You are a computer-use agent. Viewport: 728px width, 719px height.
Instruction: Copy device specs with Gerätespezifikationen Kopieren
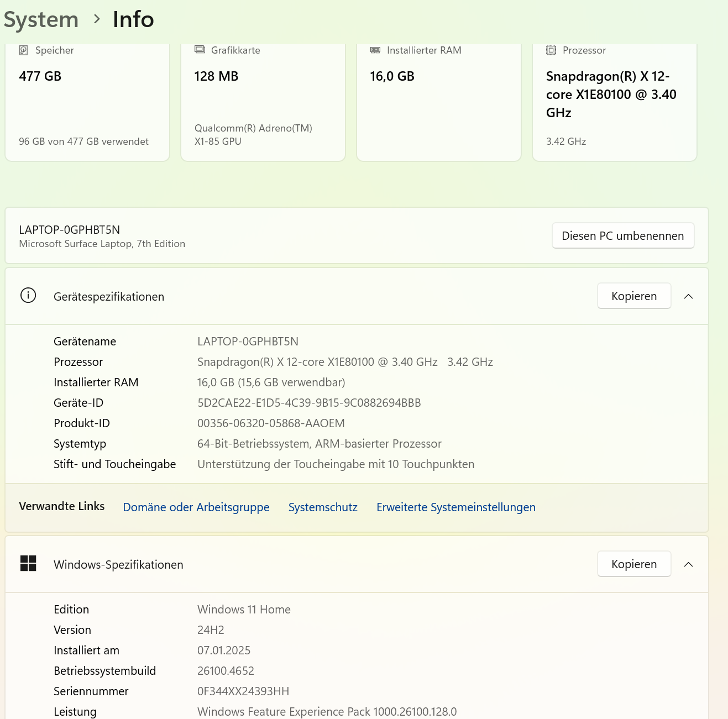click(x=634, y=296)
